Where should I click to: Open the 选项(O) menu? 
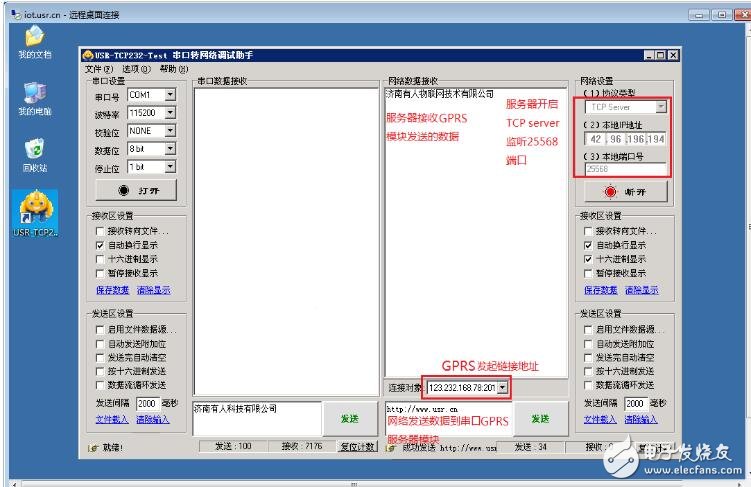[136, 69]
